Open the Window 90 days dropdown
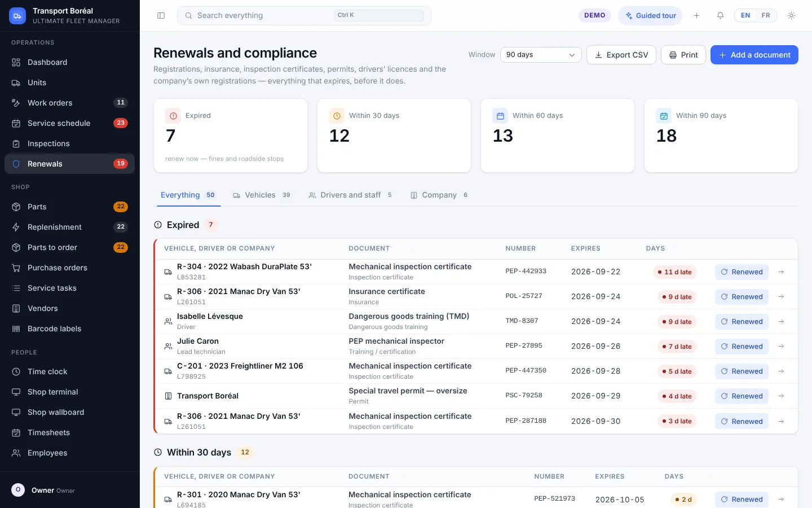 pos(541,55)
